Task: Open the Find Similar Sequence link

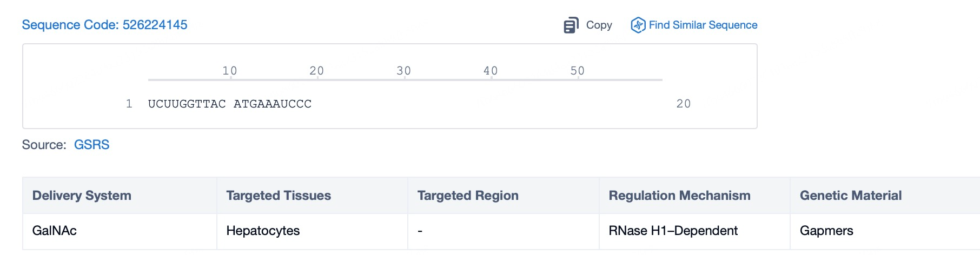Action: click(x=703, y=25)
